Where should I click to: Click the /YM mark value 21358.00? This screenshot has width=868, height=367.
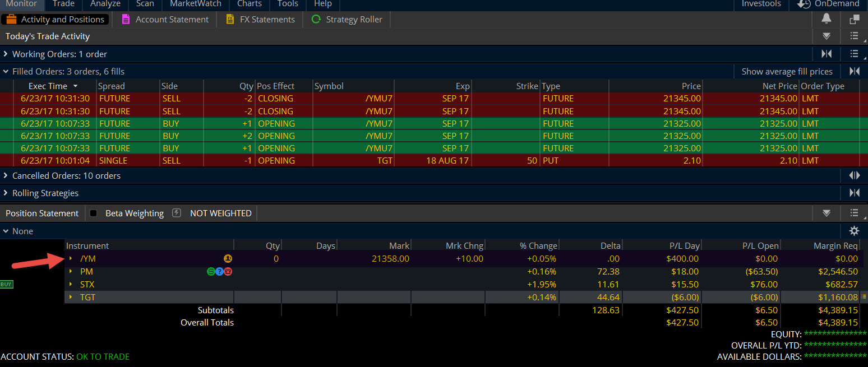pyautogui.click(x=390, y=258)
